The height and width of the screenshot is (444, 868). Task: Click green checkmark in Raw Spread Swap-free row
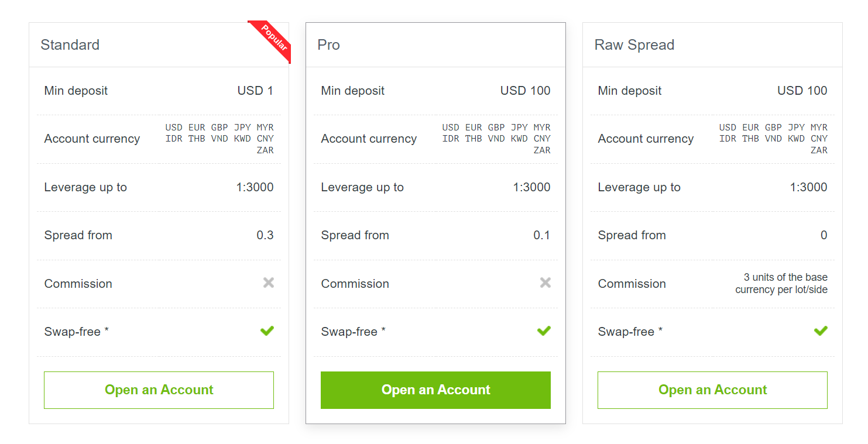(821, 331)
